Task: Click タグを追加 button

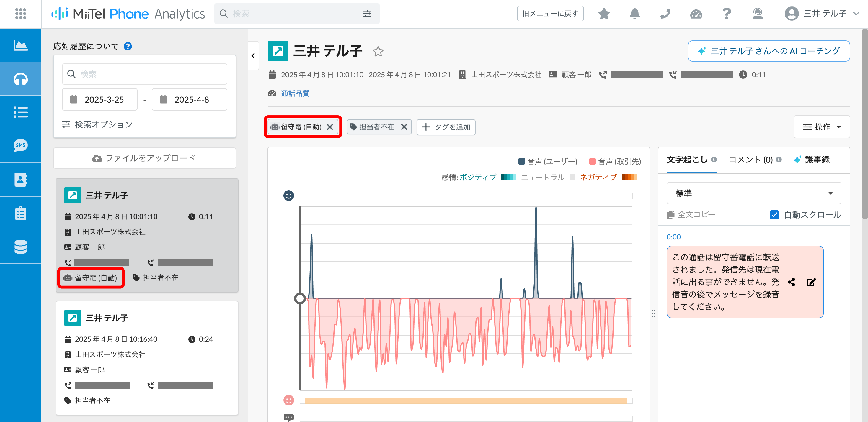Action: [x=446, y=127]
